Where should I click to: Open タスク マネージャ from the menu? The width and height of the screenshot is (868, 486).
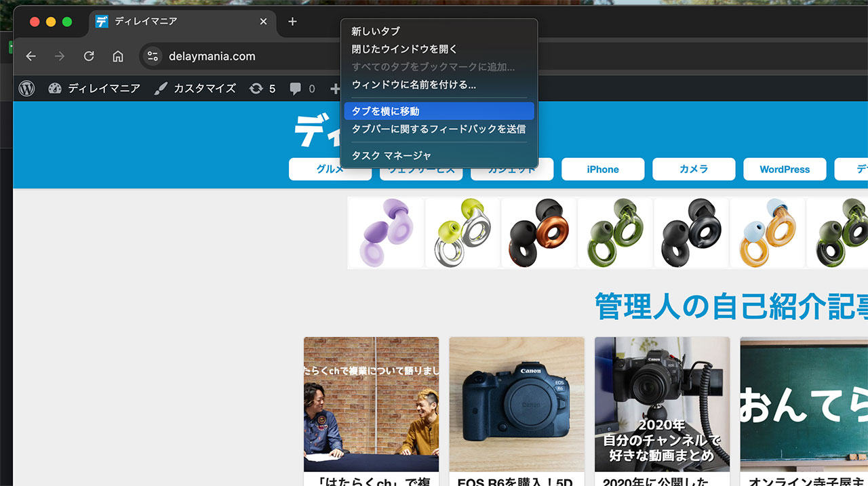pyautogui.click(x=391, y=156)
